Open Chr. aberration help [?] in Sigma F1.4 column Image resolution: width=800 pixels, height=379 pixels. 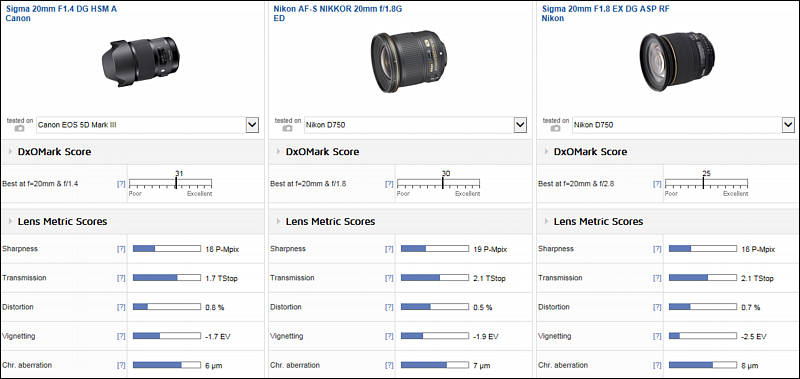121,365
